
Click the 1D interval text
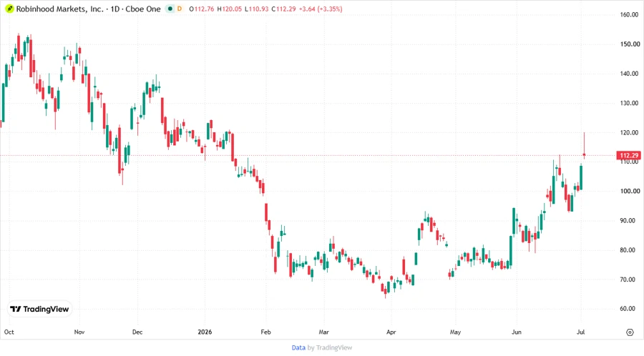(114, 9)
